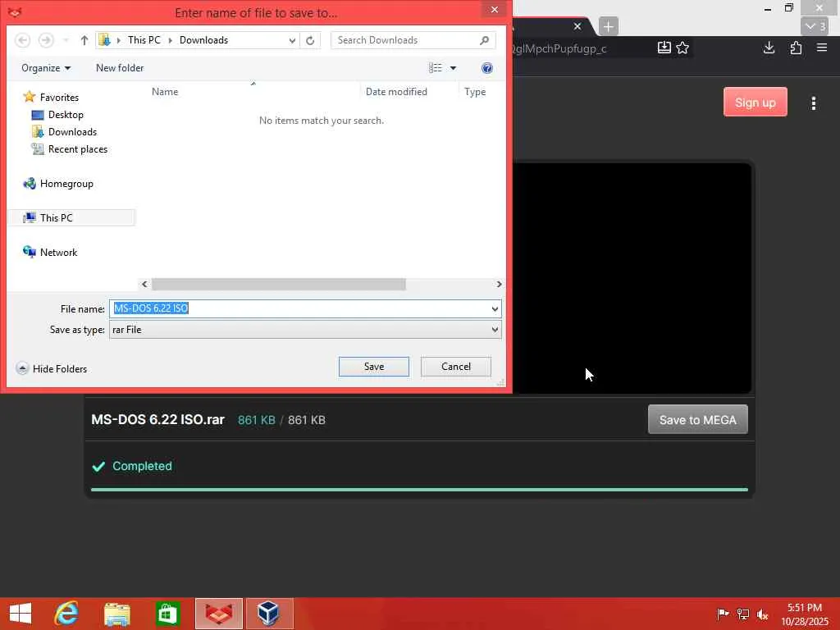Open the Help icon in the save dialog
Screen dimensions: 840x630
coord(487,68)
